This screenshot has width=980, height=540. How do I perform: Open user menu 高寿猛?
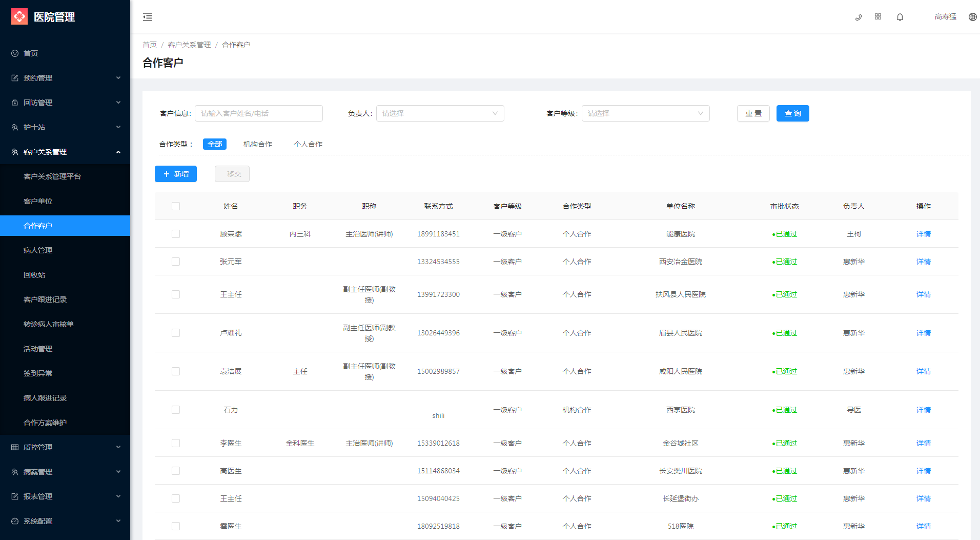946,17
